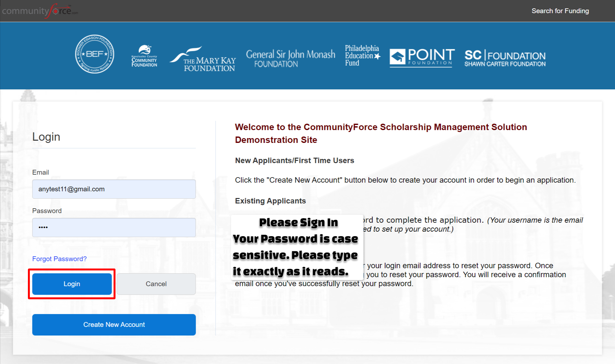Click the New Applicants/First Time Users heading
This screenshot has width=615, height=364.
pyautogui.click(x=294, y=161)
